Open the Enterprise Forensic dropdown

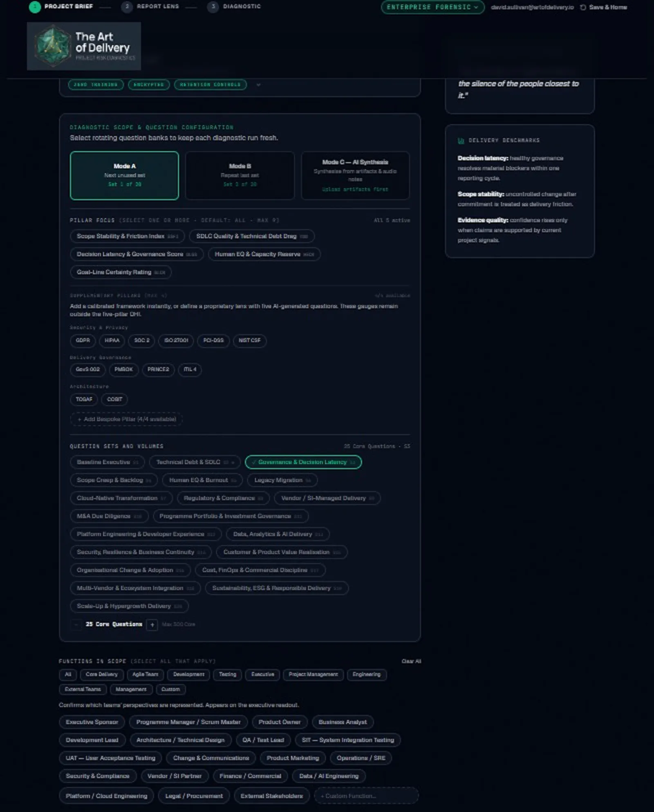[x=432, y=7]
